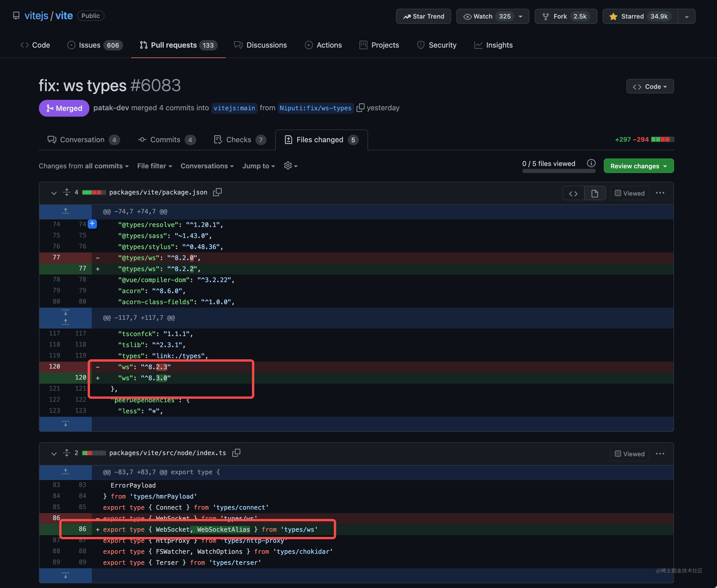Click the Merged status badge

[64, 108]
